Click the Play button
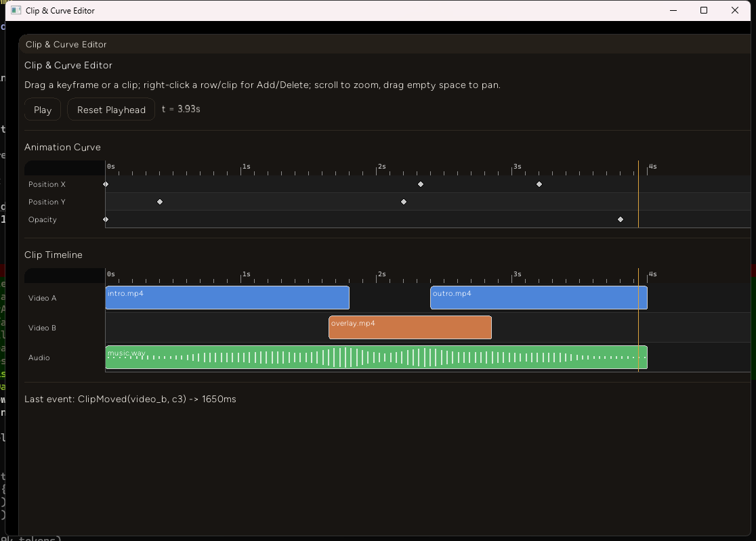Image resolution: width=756 pixels, height=541 pixels. tap(43, 110)
